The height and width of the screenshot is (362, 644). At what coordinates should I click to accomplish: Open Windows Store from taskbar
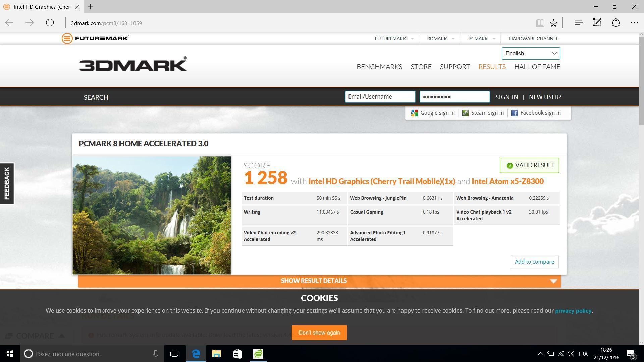pos(237,354)
